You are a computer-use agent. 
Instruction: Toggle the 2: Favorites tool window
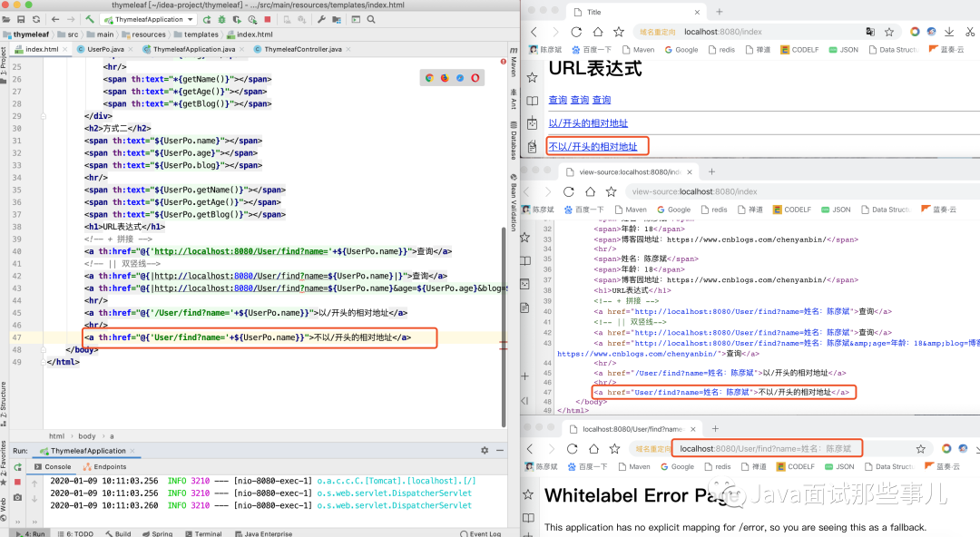[x=4, y=464]
